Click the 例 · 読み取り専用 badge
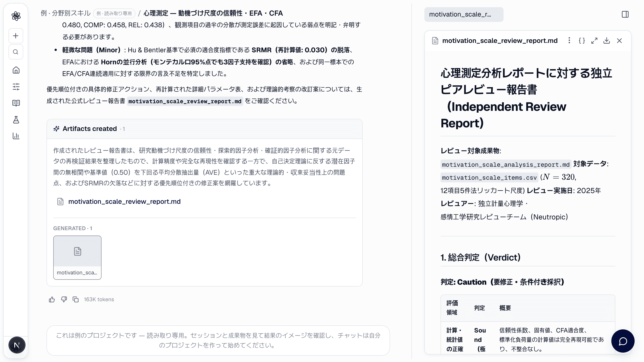 pos(114,13)
